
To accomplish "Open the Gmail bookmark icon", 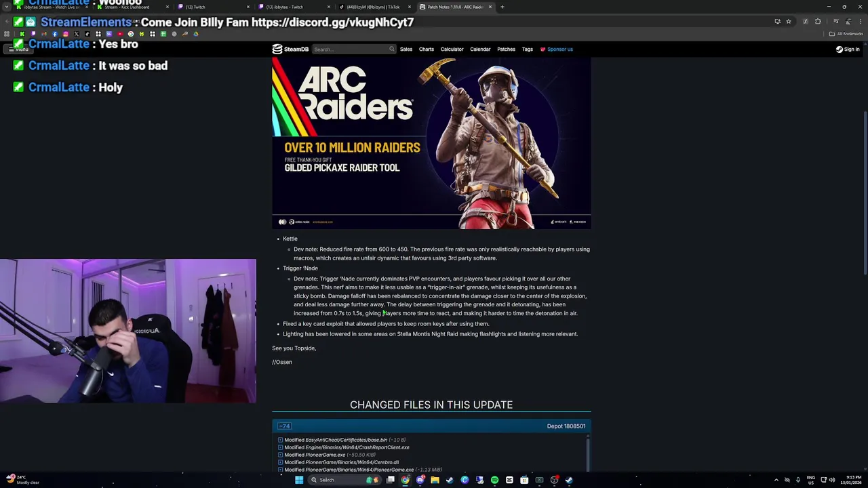I will [x=43, y=34].
